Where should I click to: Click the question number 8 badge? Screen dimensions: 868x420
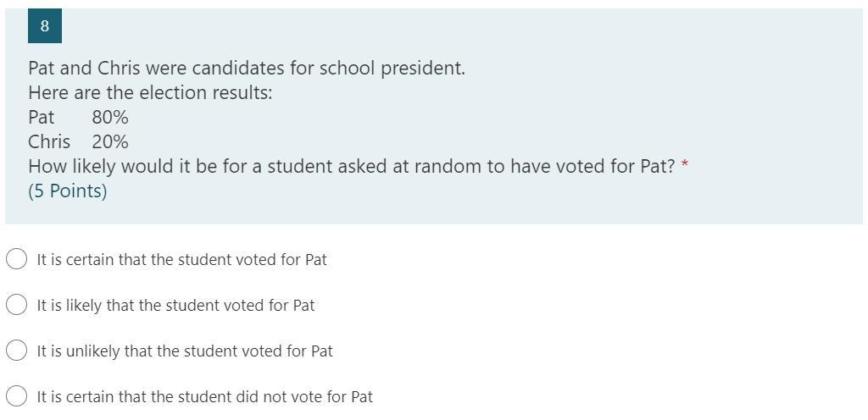(x=45, y=26)
